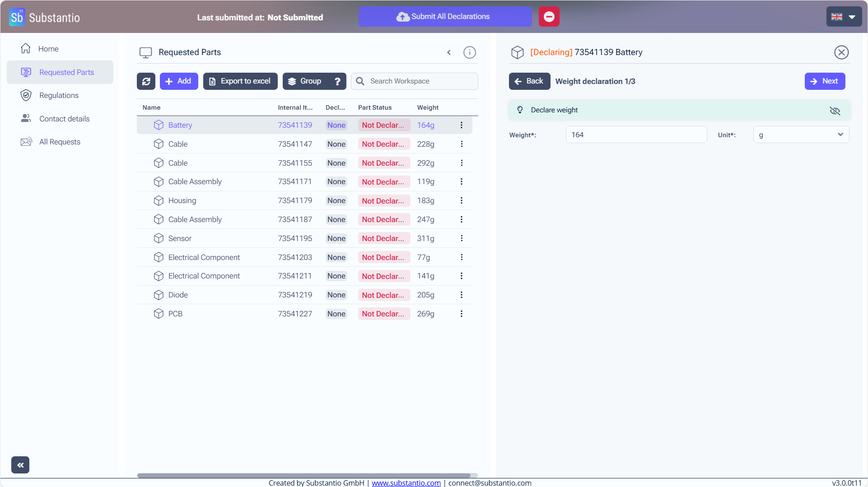Click Submit All Declarations button
Viewport: 868px width, 487px height.
pos(444,17)
